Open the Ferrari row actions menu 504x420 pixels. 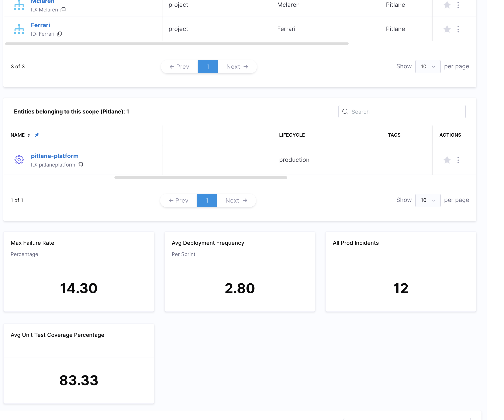[458, 29]
